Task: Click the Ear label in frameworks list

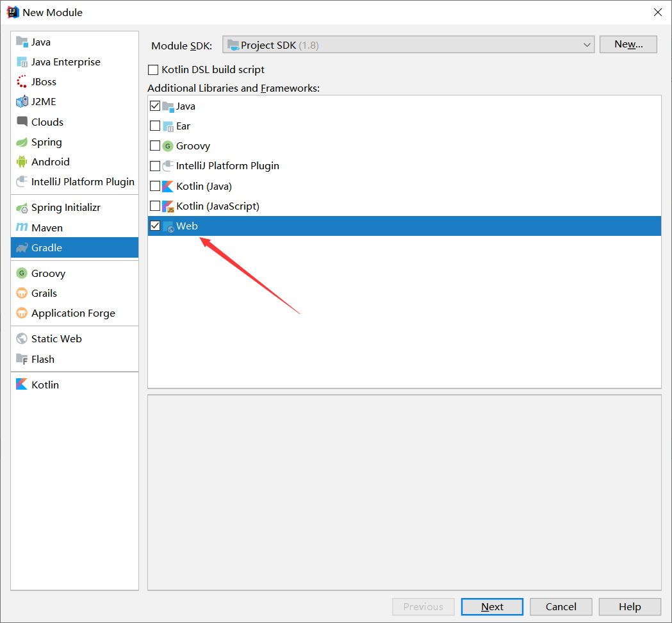Action: pos(183,126)
